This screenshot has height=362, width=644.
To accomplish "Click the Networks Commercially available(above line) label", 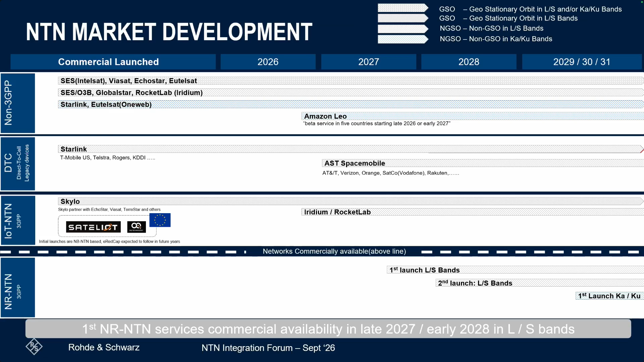I will click(334, 251).
